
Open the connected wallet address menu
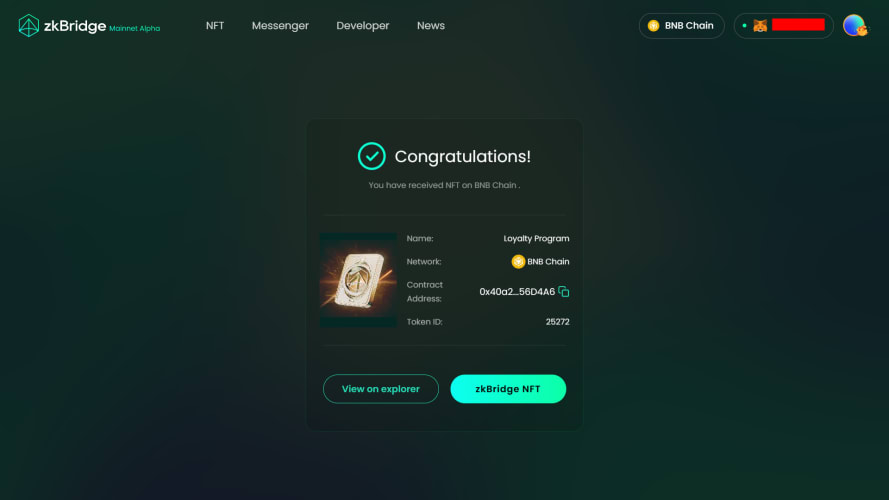784,26
